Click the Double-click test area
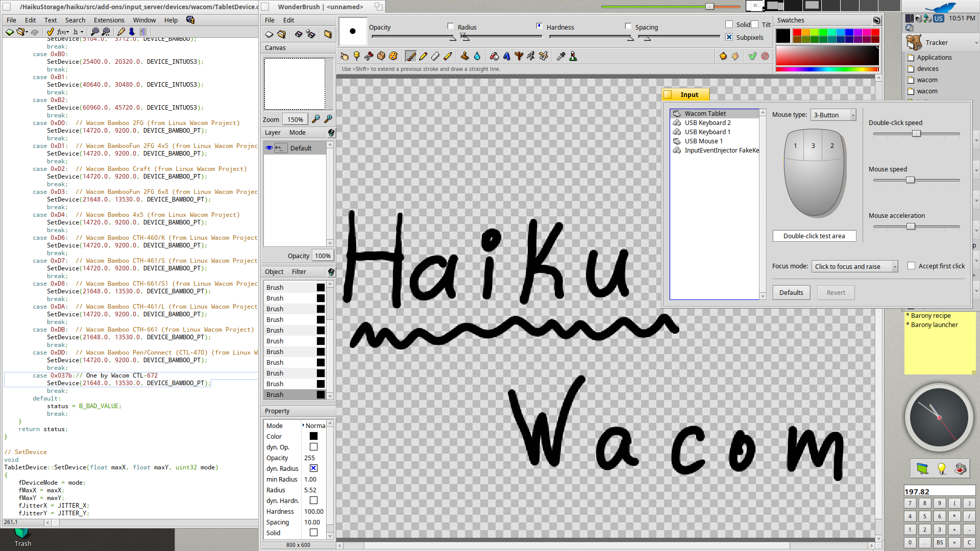980x551 pixels. pyautogui.click(x=814, y=236)
